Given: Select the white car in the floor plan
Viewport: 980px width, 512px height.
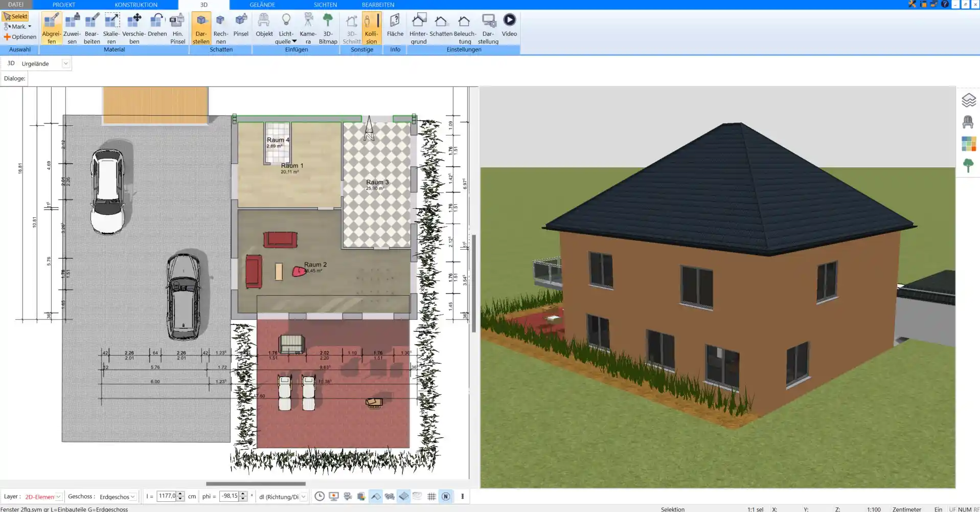Looking at the screenshot, I should (x=107, y=191).
